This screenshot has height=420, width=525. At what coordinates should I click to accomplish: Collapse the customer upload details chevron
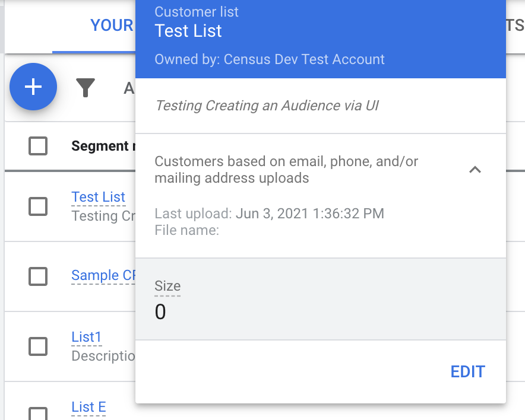click(475, 170)
